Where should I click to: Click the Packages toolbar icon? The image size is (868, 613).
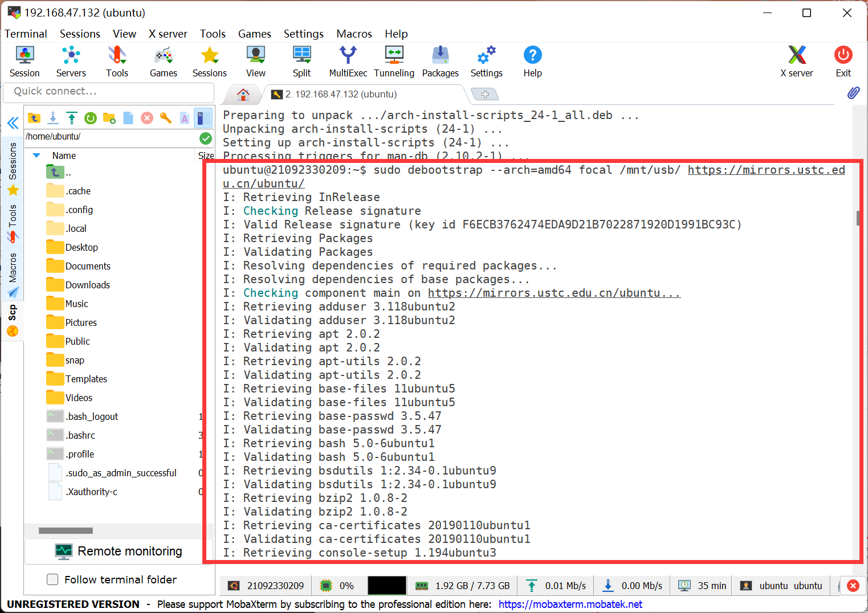tap(440, 62)
